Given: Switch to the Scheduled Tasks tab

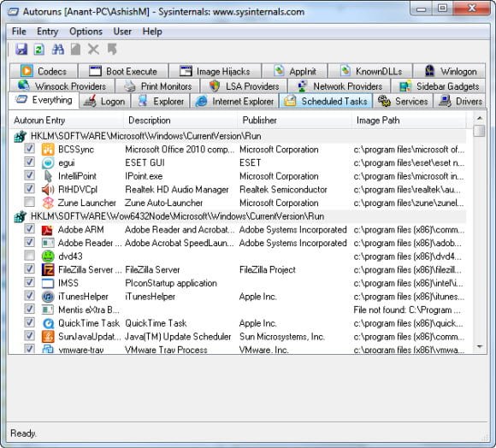Looking at the screenshot, I should [326, 102].
